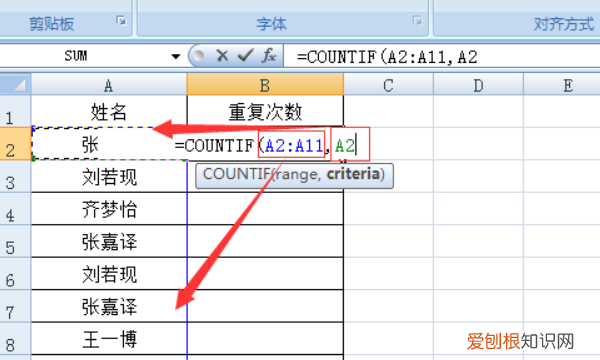Select all cells with corner button
Image resolution: width=600 pixels, height=360 pixels.
click(x=15, y=84)
